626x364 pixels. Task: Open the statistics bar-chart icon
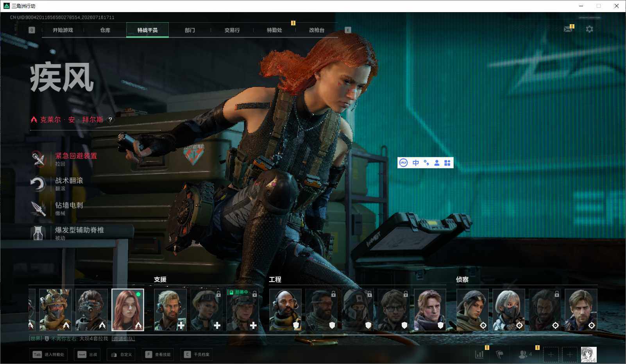tap(479, 354)
